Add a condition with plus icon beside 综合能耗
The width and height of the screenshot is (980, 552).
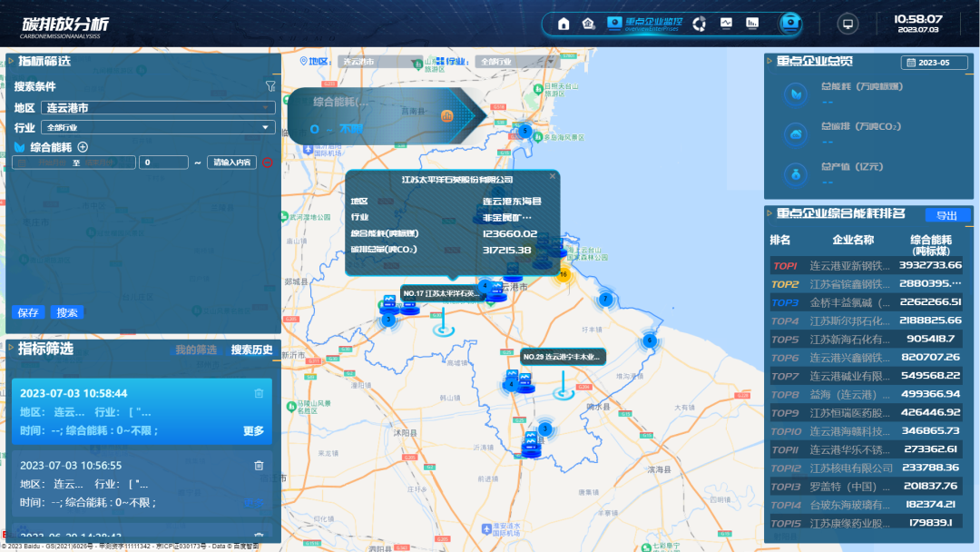point(83,147)
